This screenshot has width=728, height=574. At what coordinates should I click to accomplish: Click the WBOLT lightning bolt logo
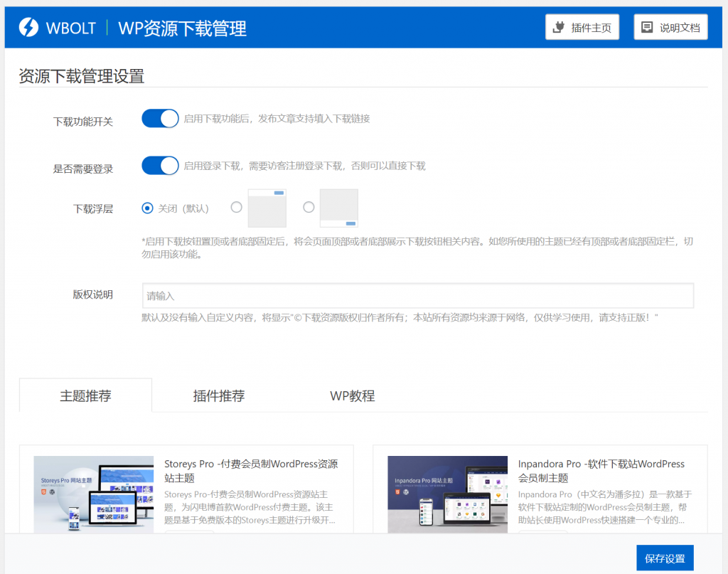click(x=29, y=27)
